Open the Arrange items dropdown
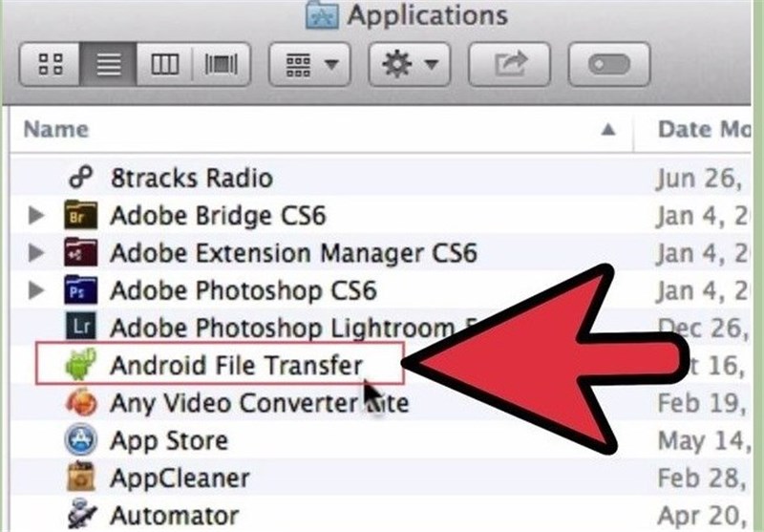This screenshot has width=764, height=532. point(311,65)
